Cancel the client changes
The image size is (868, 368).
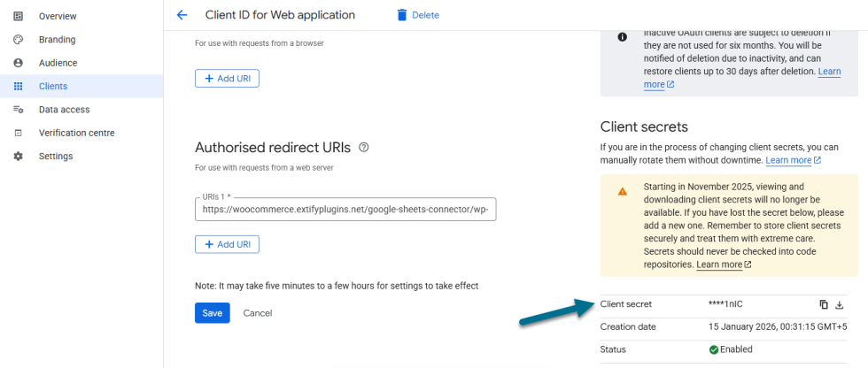[x=257, y=313]
